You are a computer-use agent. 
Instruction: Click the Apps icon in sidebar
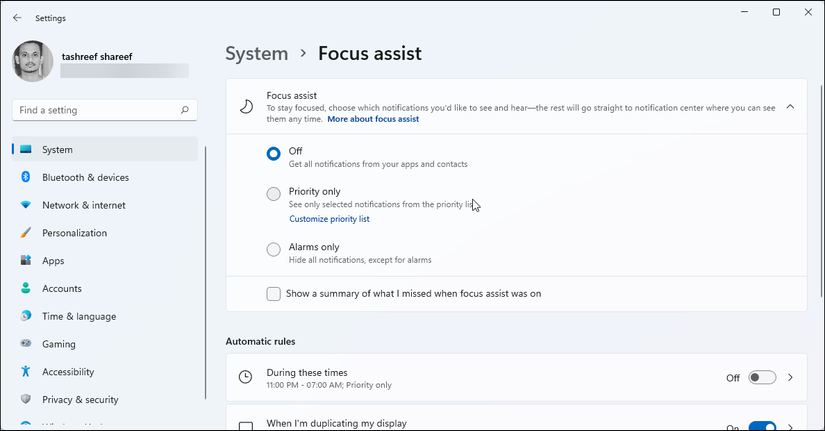pyautogui.click(x=26, y=261)
